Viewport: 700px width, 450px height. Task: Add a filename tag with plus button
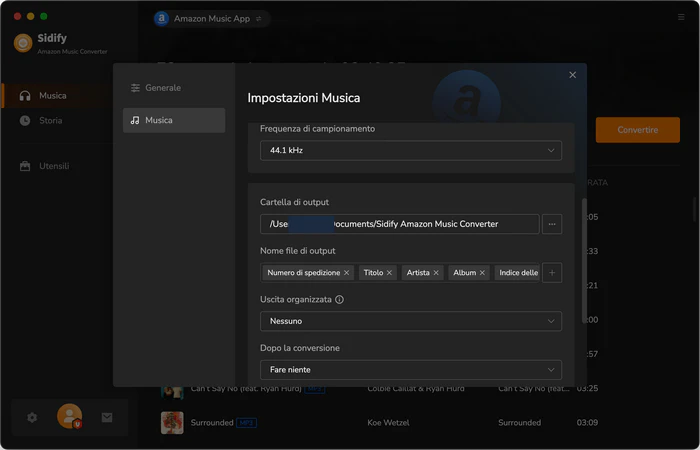pos(552,273)
